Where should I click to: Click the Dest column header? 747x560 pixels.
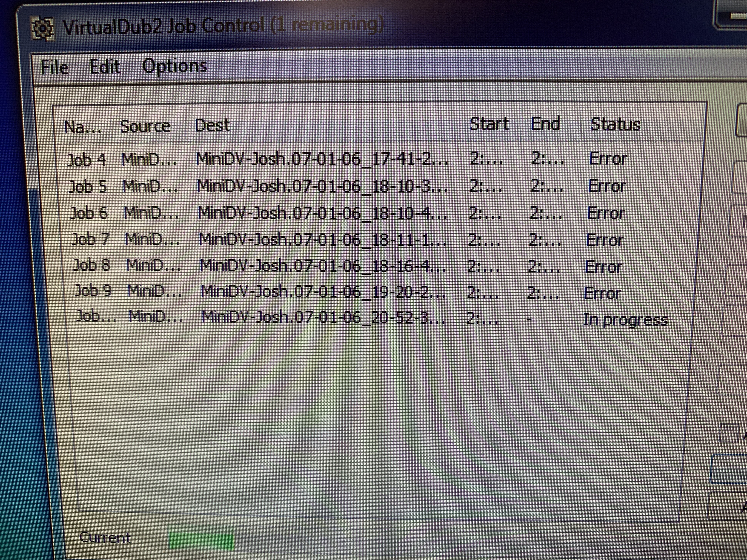[x=213, y=125]
